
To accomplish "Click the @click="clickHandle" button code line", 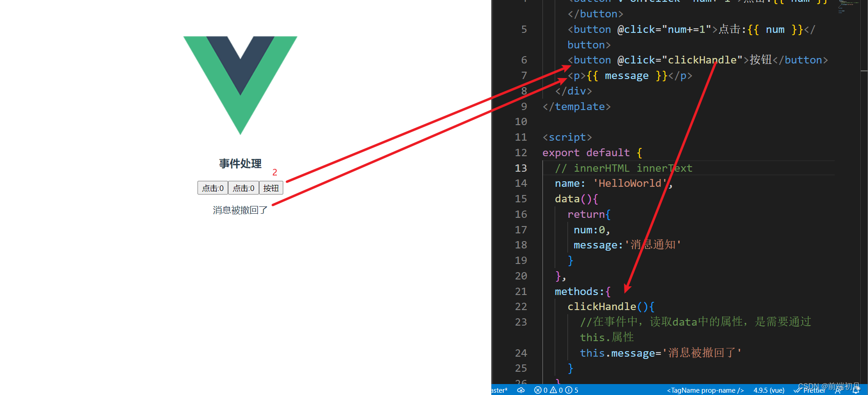I will click(697, 60).
